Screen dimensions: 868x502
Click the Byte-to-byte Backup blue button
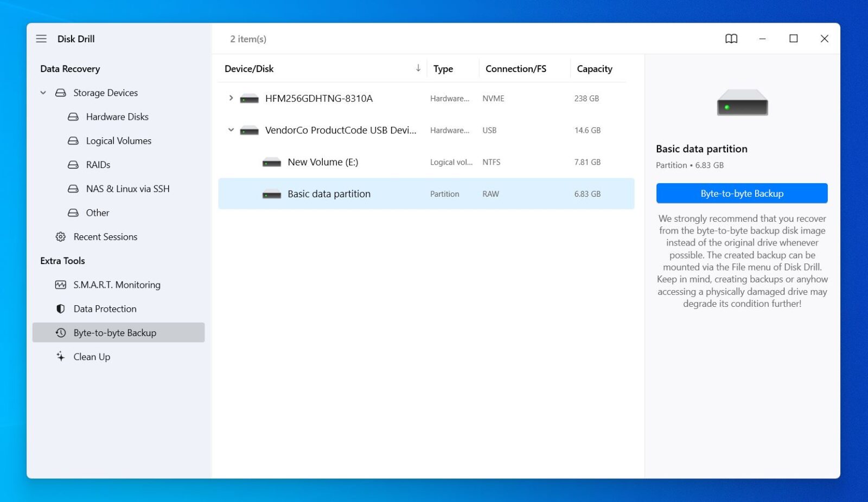click(x=742, y=193)
